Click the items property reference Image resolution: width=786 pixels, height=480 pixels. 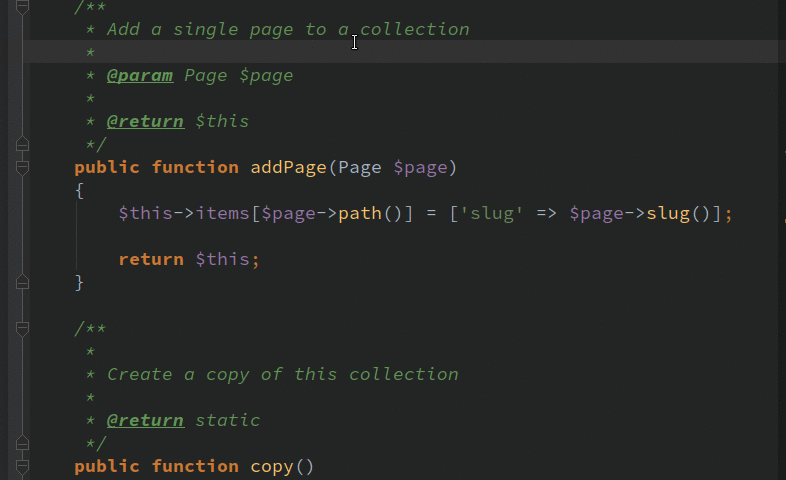tap(223, 213)
